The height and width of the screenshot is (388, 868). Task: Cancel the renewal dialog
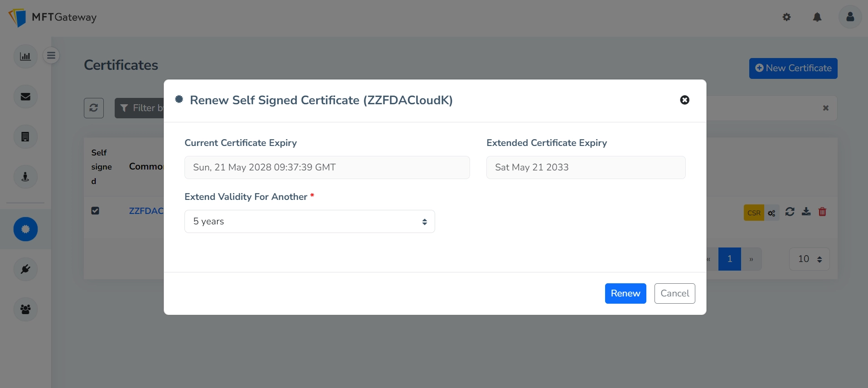point(674,293)
